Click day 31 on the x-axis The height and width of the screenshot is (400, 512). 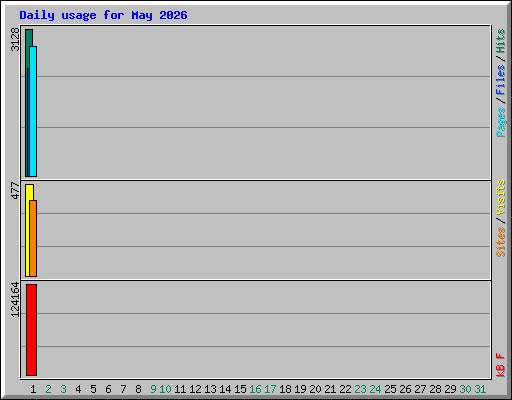[x=480, y=389]
